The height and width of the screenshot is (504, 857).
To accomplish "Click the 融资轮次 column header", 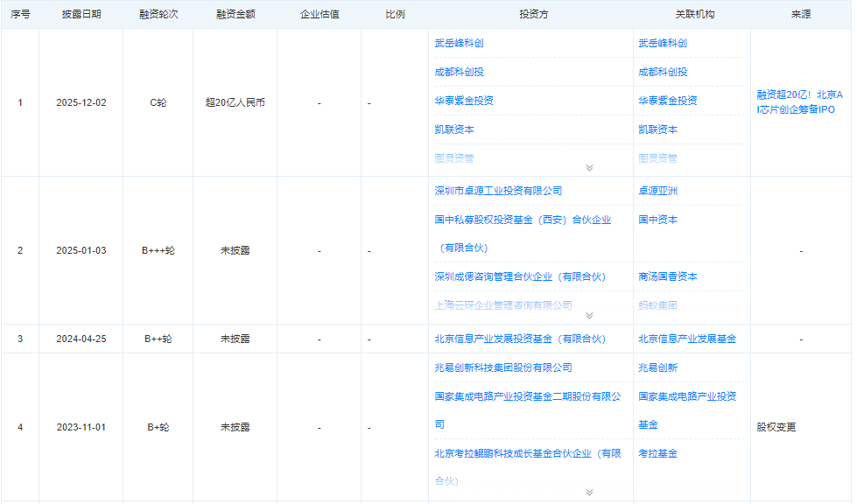I will (158, 14).
